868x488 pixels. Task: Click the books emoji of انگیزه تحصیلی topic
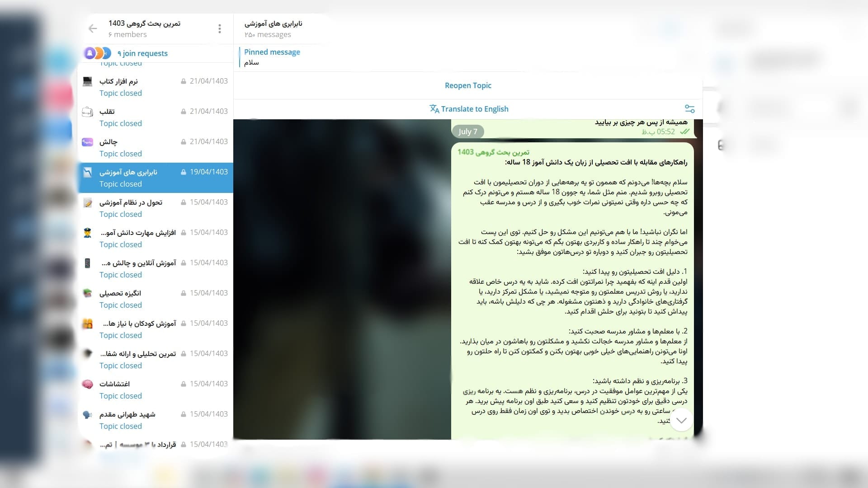(x=87, y=293)
